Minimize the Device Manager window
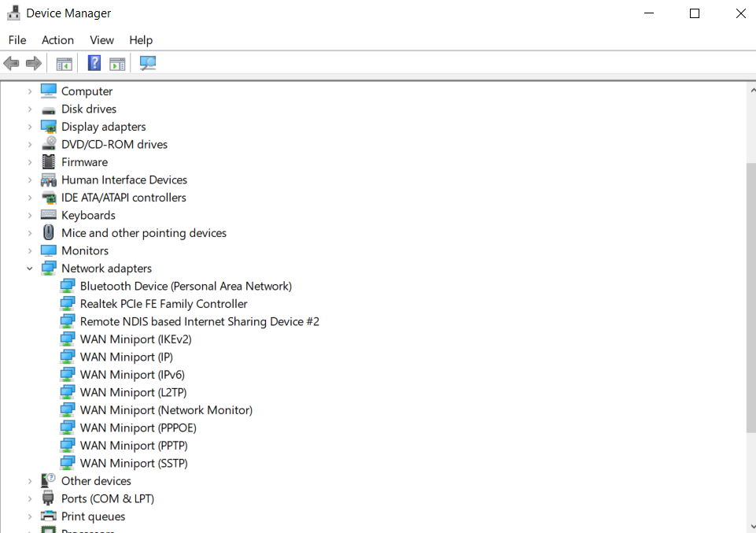 (x=649, y=13)
